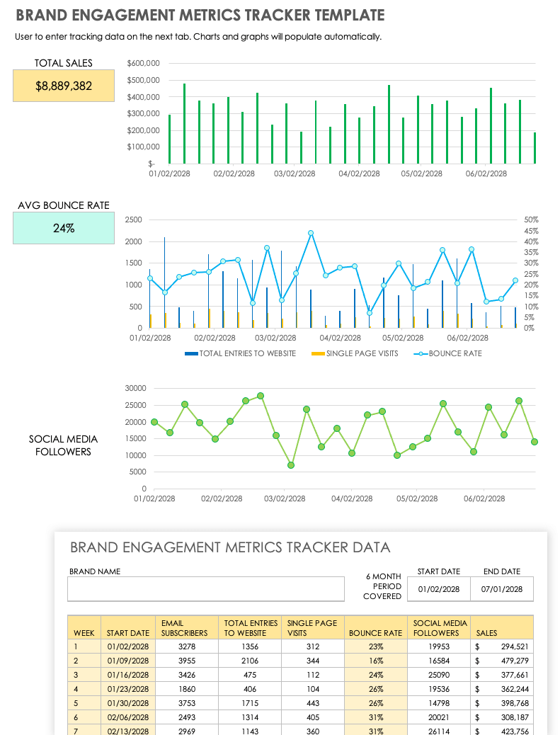Select the bounce rate cell 16%
This screenshot has width=560, height=735.
pyautogui.click(x=376, y=661)
